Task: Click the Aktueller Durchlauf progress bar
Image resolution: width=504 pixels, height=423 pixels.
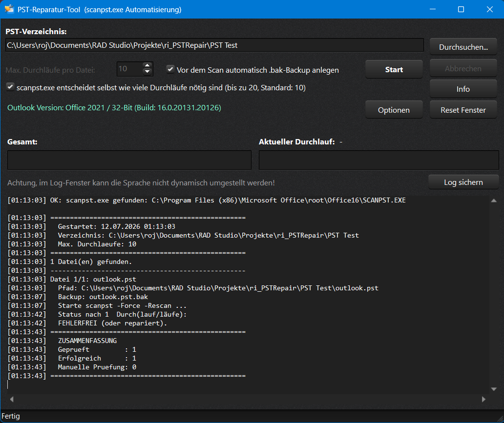Action: click(378, 160)
